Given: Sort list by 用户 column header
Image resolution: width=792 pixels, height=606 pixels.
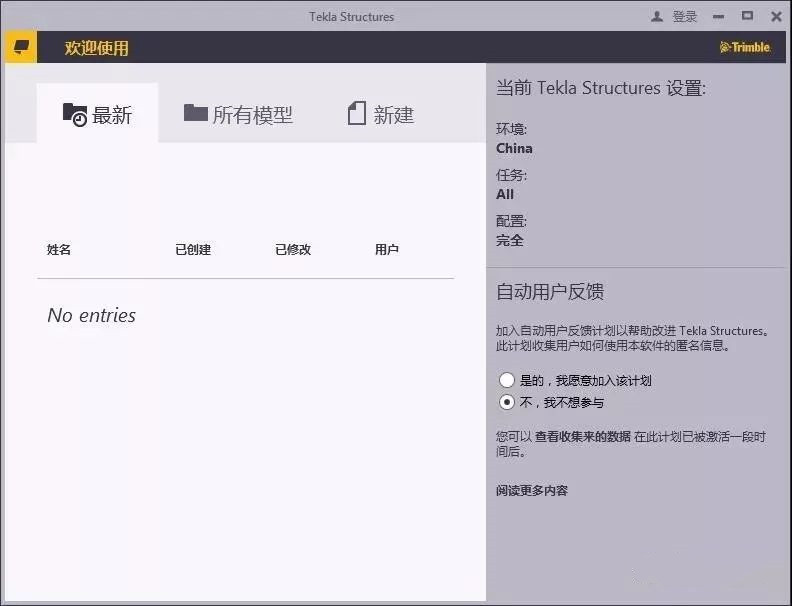Looking at the screenshot, I should click(x=387, y=250).
